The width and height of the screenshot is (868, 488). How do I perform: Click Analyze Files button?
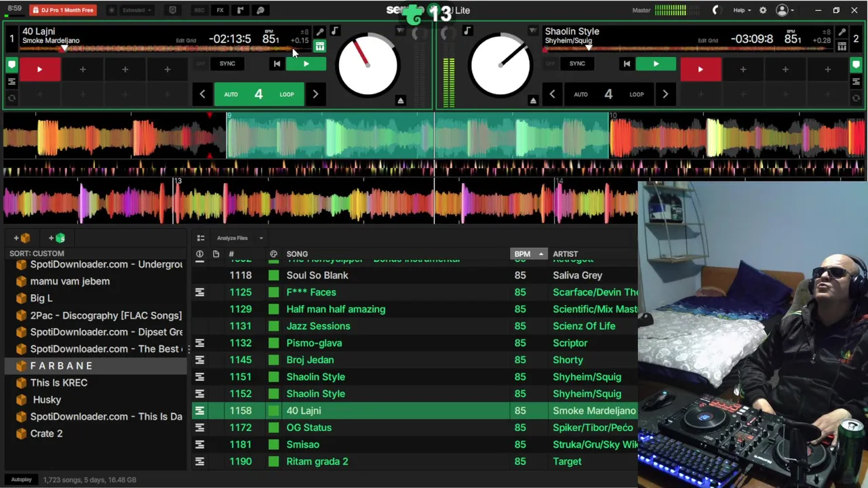[232, 238]
